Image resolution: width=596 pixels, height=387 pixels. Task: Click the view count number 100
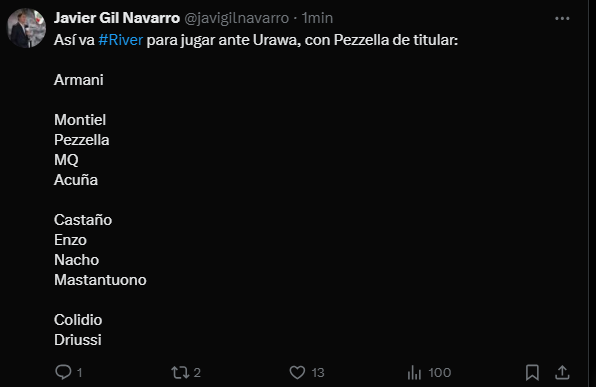(440, 373)
